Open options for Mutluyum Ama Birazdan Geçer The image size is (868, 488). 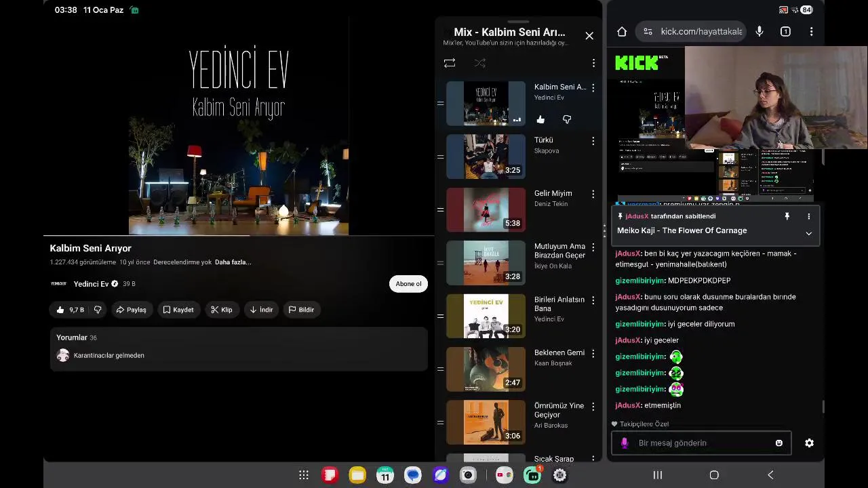(x=593, y=247)
